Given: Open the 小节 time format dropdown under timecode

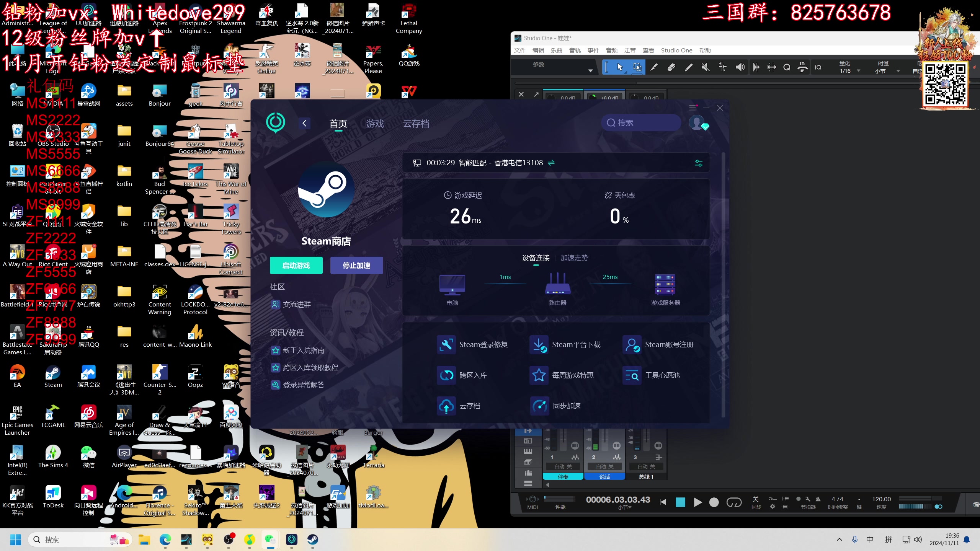Looking at the screenshot, I should point(625,508).
